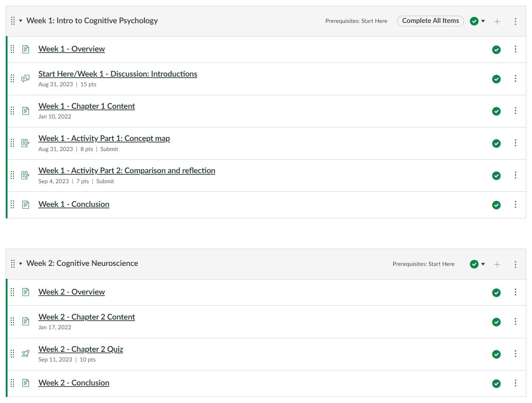Screen dimensions: 532x403
Task: Toggle completion status for Week 2 - Chapter 2 Quiz
Action: (x=496, y=354)
